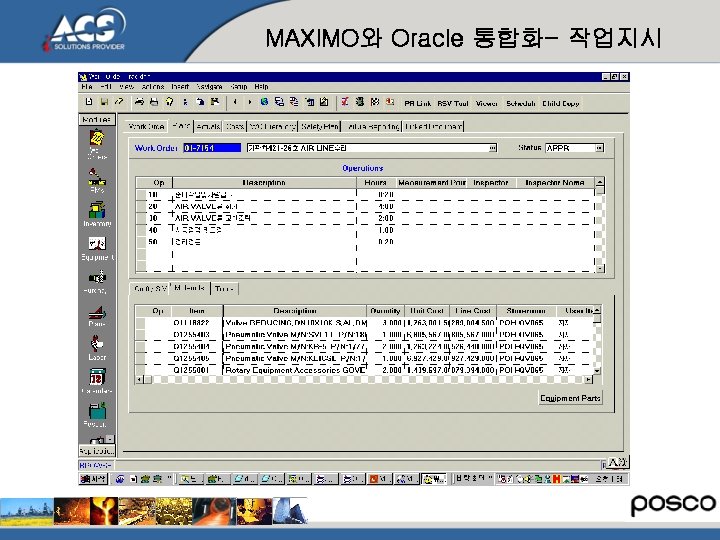Open the Actions menu

pos(153,86)
